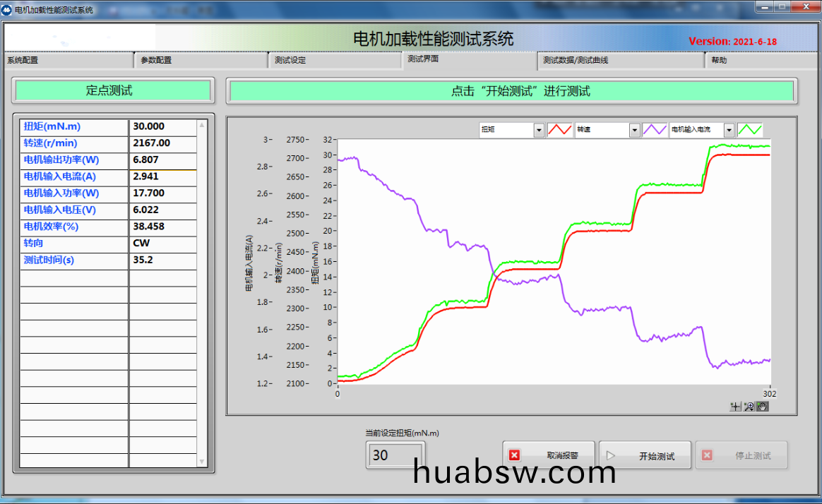Viewport: 822px width, 504px height.
Task: Click the red 扭矩 plot line sample
Action: tap(559, 130)
